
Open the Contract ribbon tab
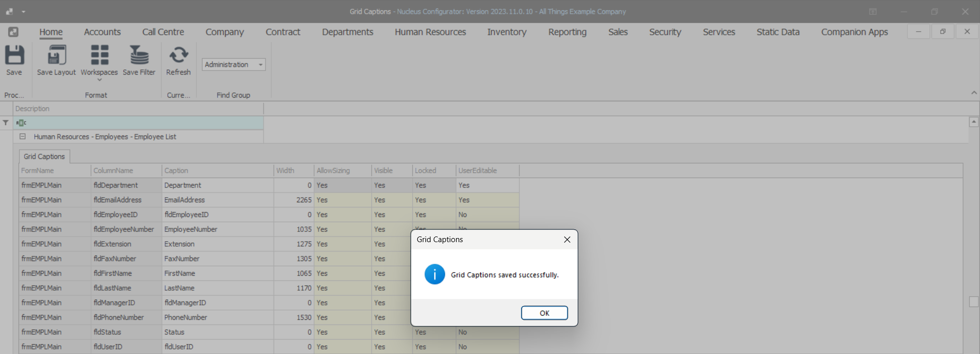click(283, 32)
